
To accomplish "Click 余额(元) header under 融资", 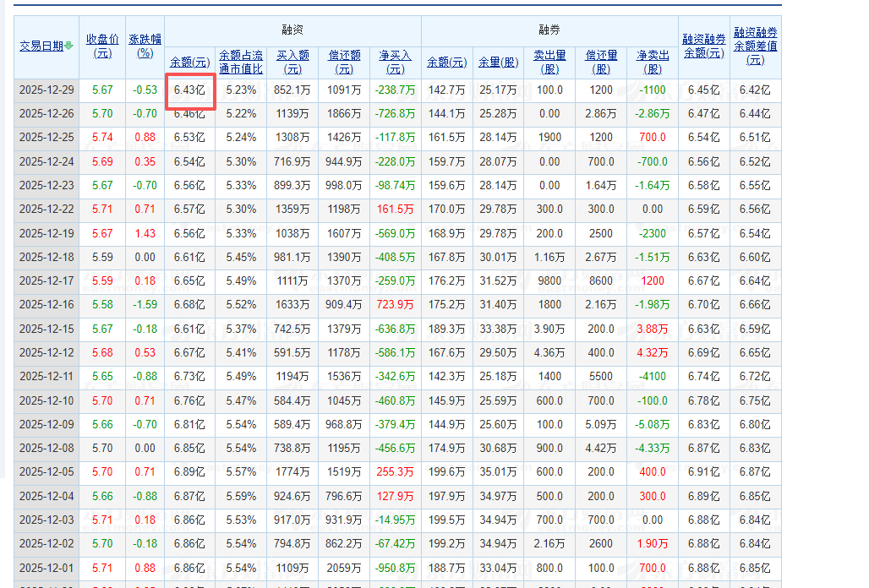I will (189, 63).
